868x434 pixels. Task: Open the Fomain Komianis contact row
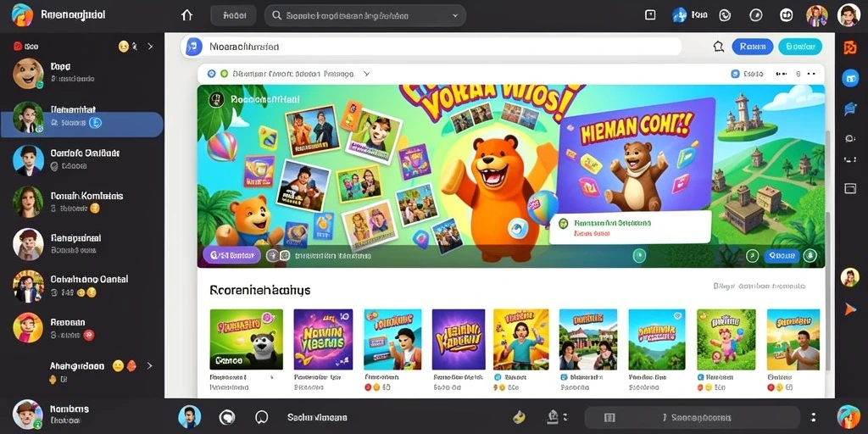(x=82, y=202)
